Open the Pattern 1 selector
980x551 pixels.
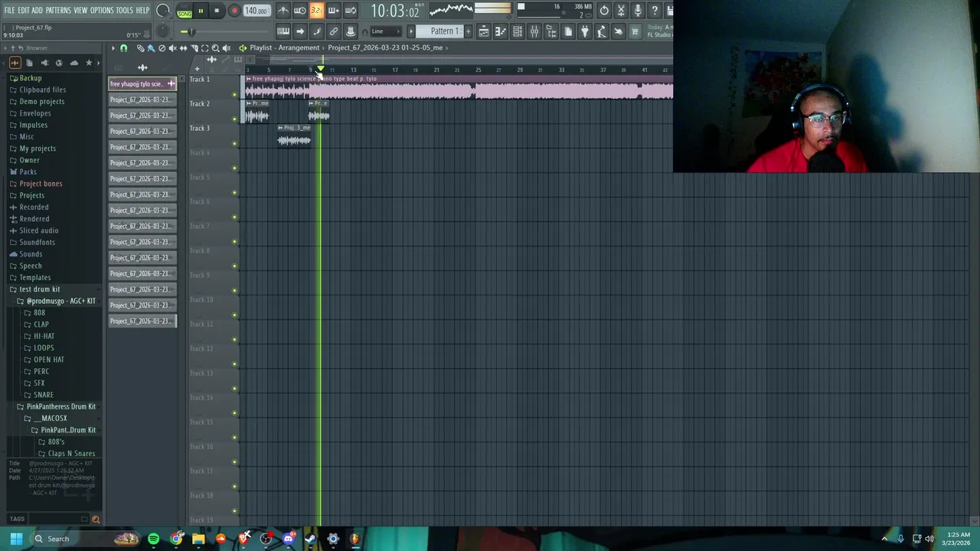click(440, 31)
